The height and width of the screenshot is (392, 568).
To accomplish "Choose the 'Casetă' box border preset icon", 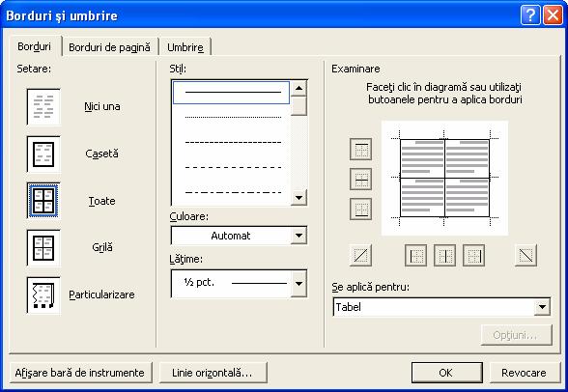I will coord(43,154).
